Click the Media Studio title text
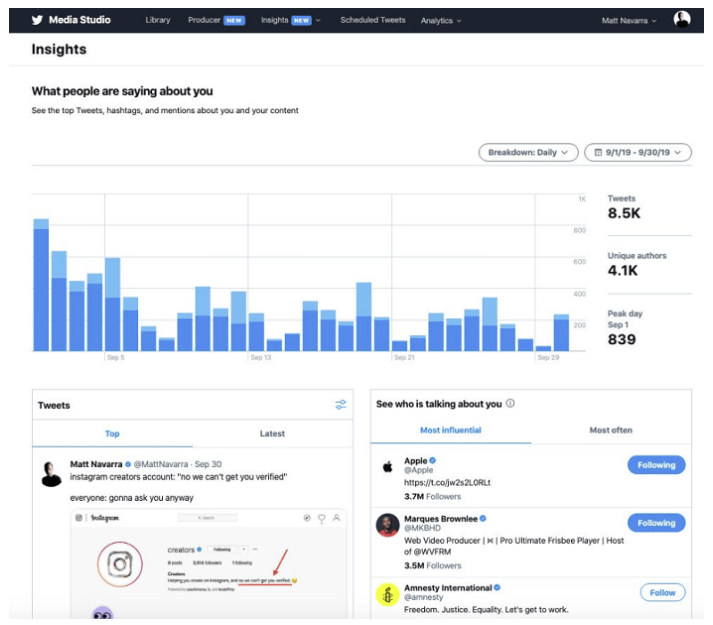 [x=80, y=20]
